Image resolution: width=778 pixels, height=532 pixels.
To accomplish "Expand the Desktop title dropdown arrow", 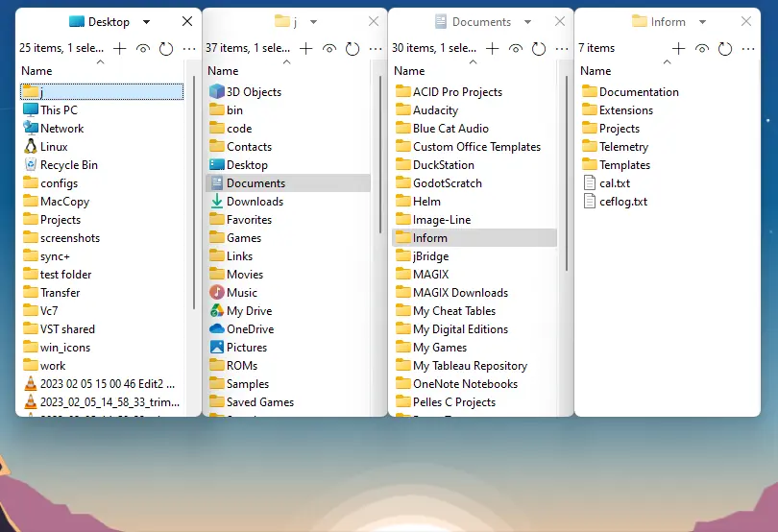I will point(146,22).
